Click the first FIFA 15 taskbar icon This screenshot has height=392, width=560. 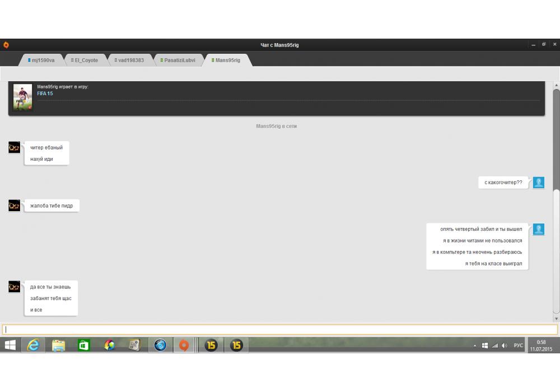pos(211,345)
